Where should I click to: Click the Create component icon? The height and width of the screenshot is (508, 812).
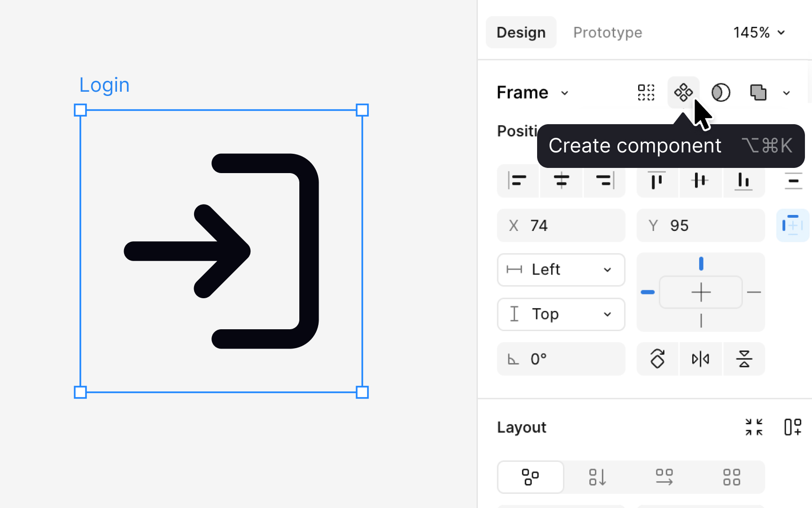coord(683,92)
